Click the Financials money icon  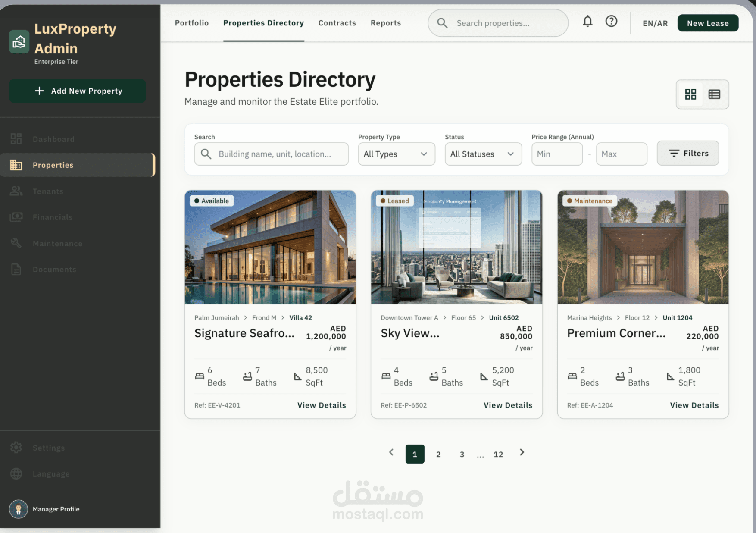16,217
